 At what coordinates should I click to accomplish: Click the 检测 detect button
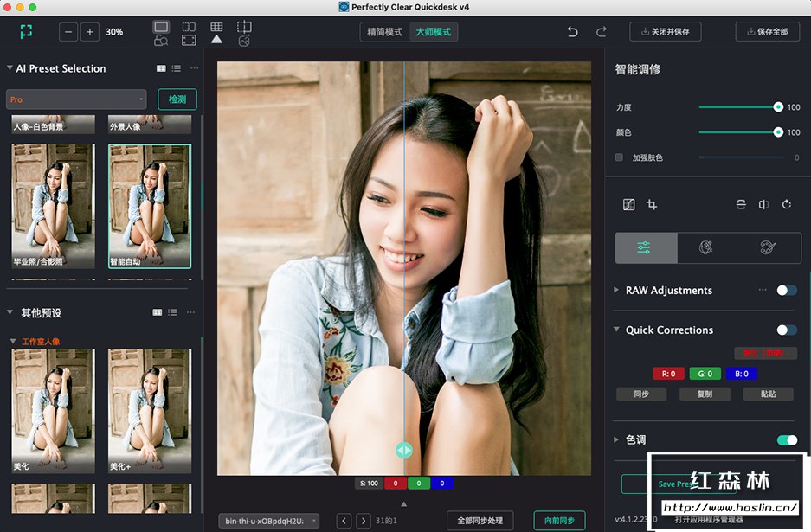tap(177, 99)
